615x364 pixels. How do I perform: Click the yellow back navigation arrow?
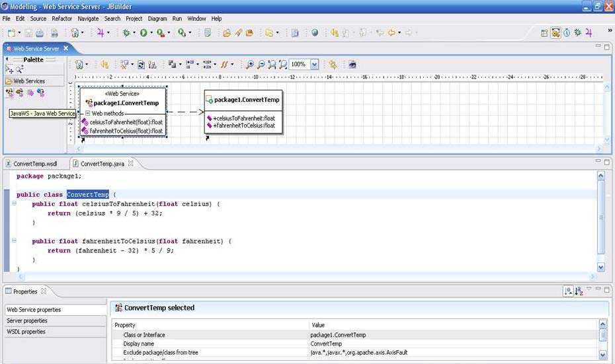(x=391, y=33)
